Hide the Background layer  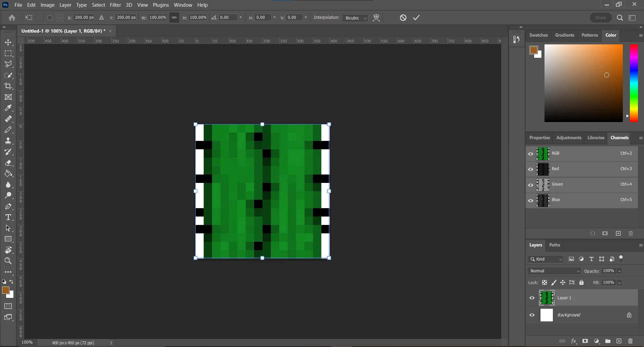(532, 315)
